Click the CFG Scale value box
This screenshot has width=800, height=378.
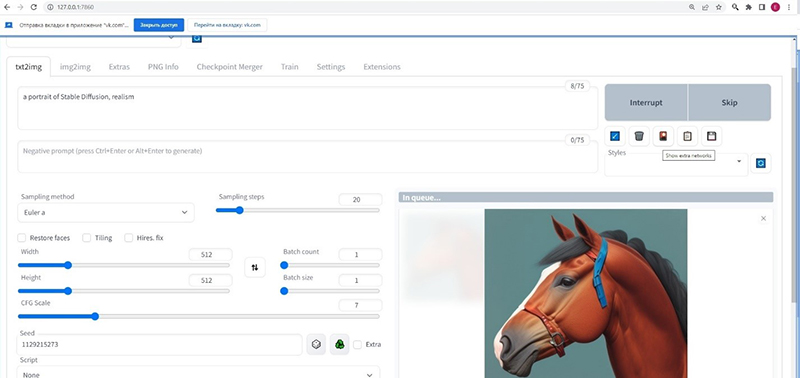coord(360,305)
